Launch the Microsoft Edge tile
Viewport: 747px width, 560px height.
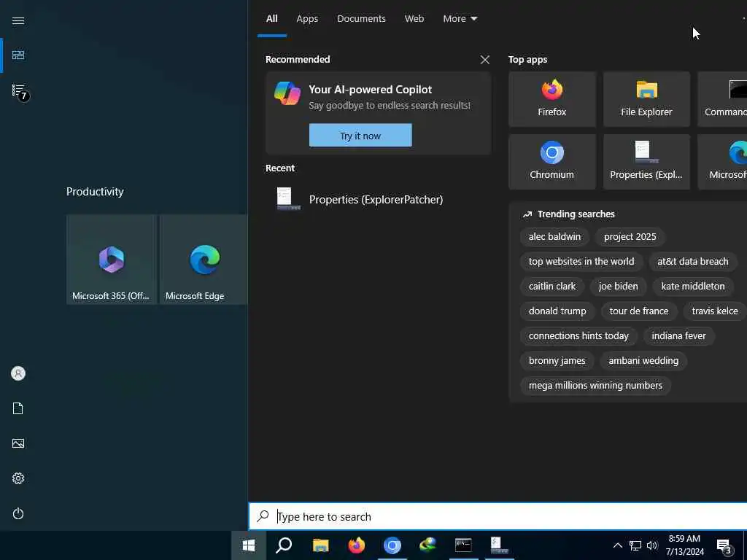pos(204,260)
